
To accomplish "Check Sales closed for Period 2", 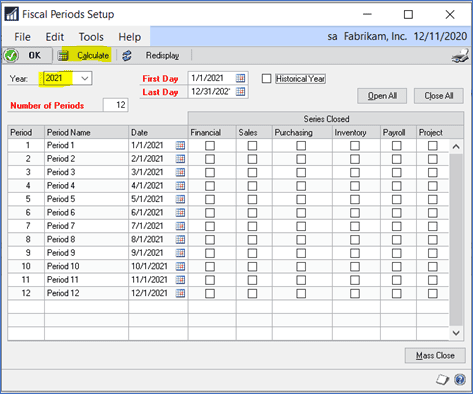I will pos(252,159).
